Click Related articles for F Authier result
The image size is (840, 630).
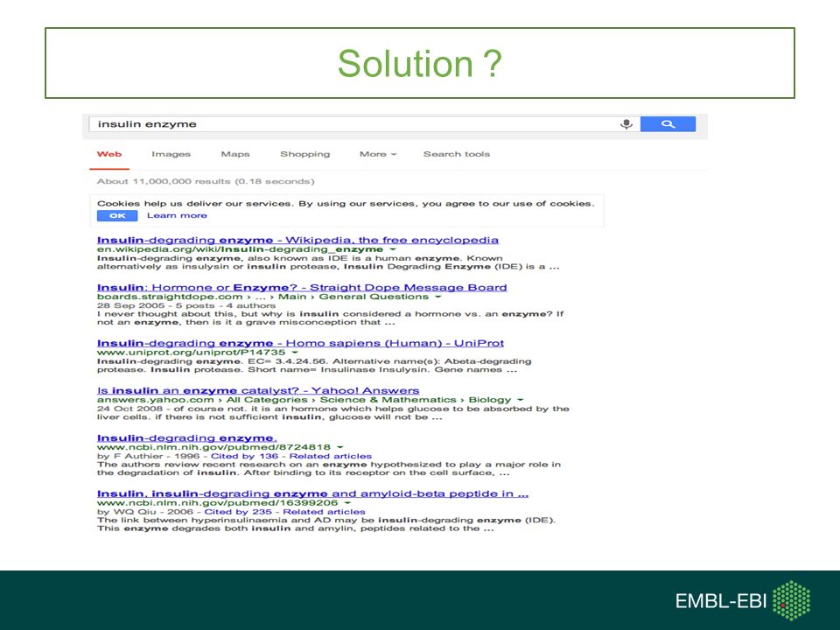click(x=331, y=456)
